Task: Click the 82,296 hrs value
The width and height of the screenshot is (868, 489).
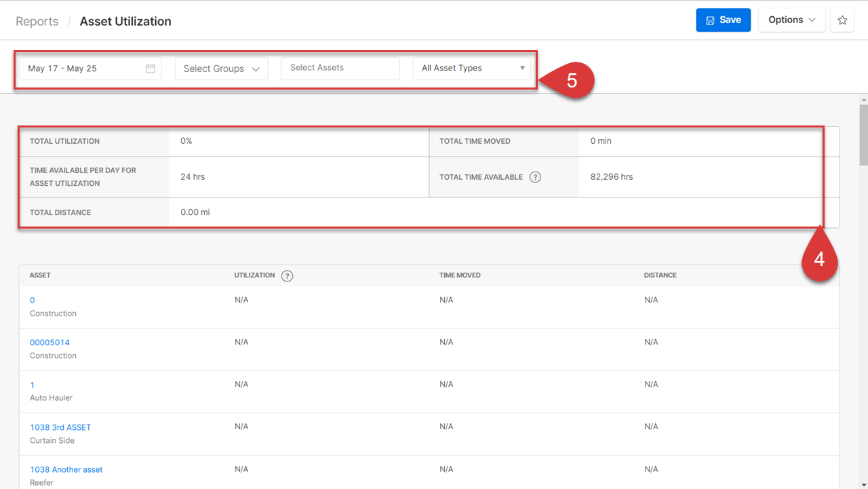Action: [x=612, y=177]
